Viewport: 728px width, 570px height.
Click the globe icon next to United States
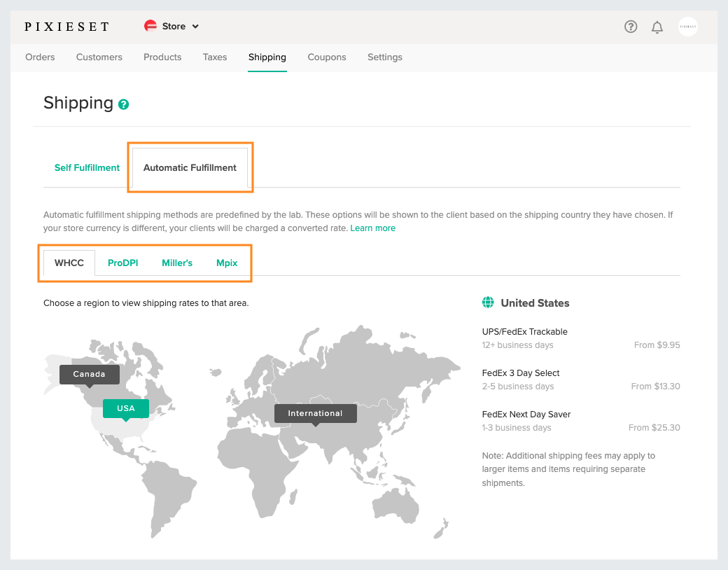click(488, 303)
